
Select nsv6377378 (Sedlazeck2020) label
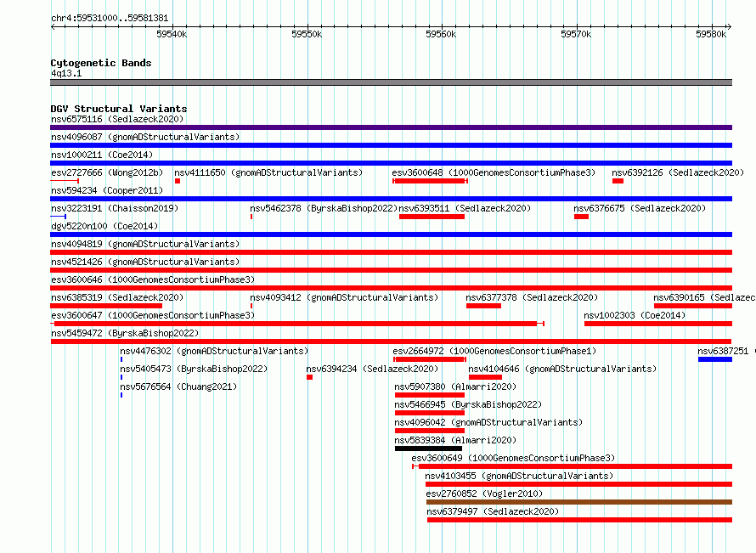click(x=532, y=297)
